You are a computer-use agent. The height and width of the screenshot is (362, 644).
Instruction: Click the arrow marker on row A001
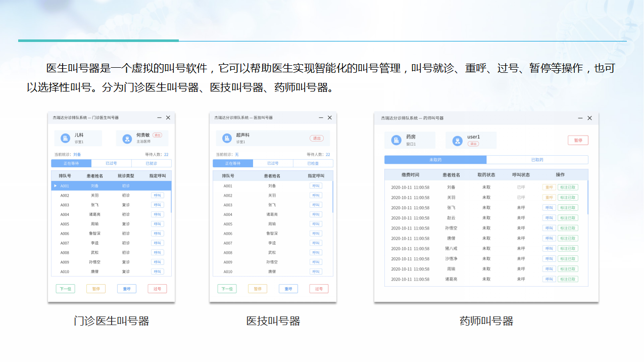point(55,186)
